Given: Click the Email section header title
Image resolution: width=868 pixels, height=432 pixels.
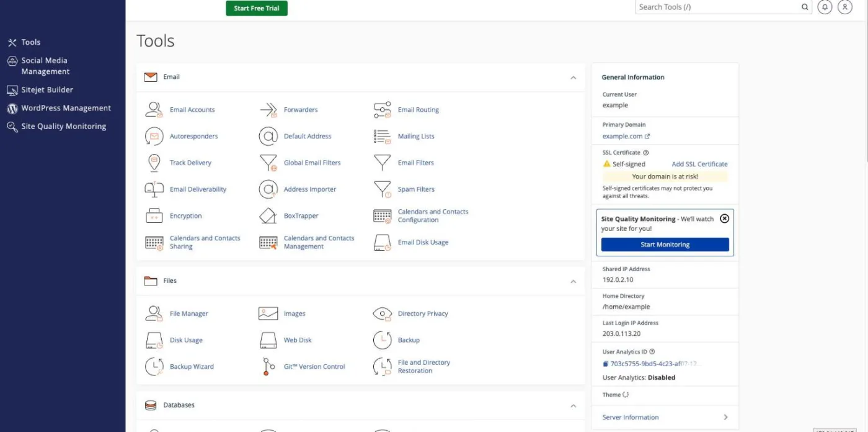Looking at the screenshot, I should pyautogui.click(x=172, y=77).
